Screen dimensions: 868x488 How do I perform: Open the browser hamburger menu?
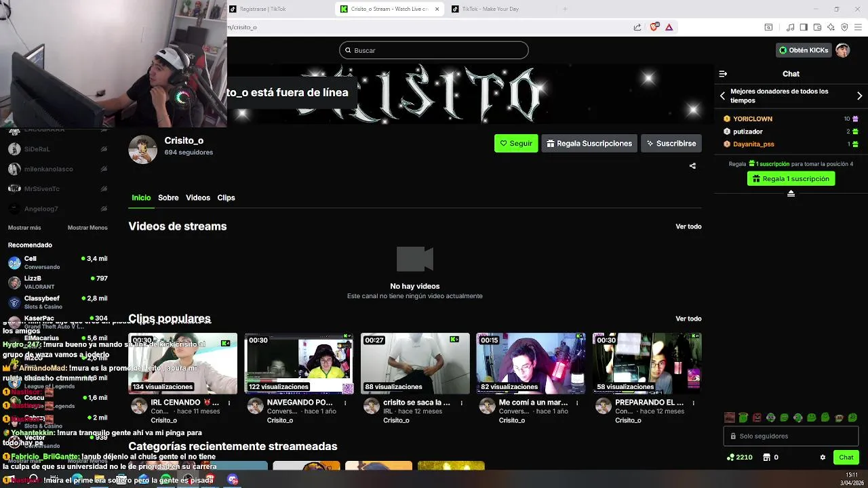[859, 27]
